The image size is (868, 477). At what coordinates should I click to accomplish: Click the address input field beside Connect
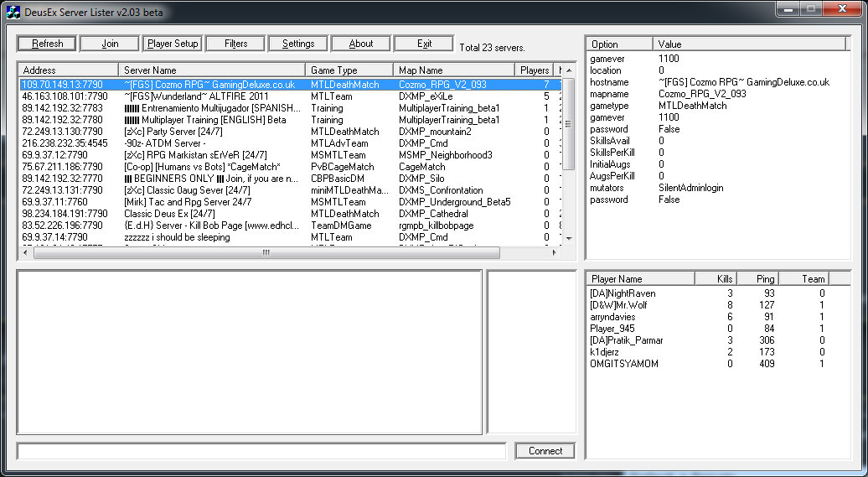coord(261,451)
